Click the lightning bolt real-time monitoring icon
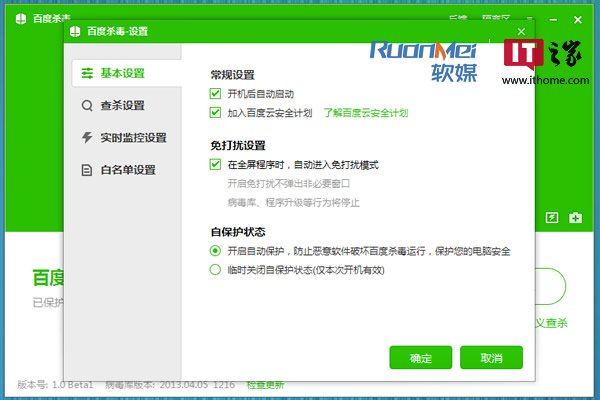 click(x=87, y=137)
